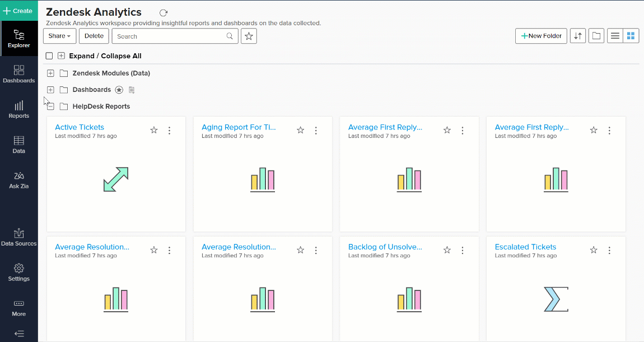Expand the Zendesk Modules (Data) folder
The image size is (644, 342).
click(x=50, y=73)
